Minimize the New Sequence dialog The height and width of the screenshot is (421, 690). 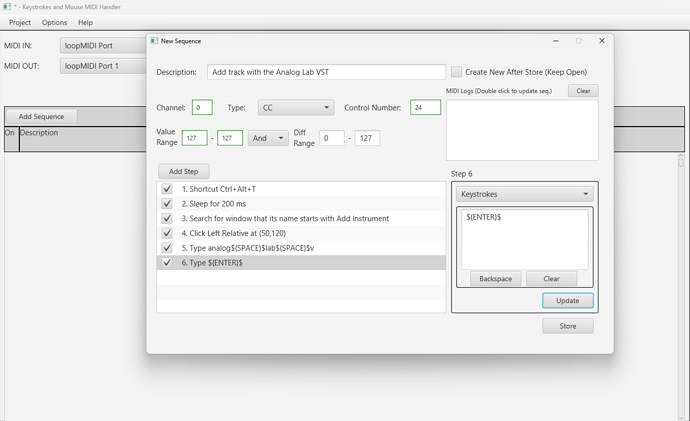(x=556, y=41)
